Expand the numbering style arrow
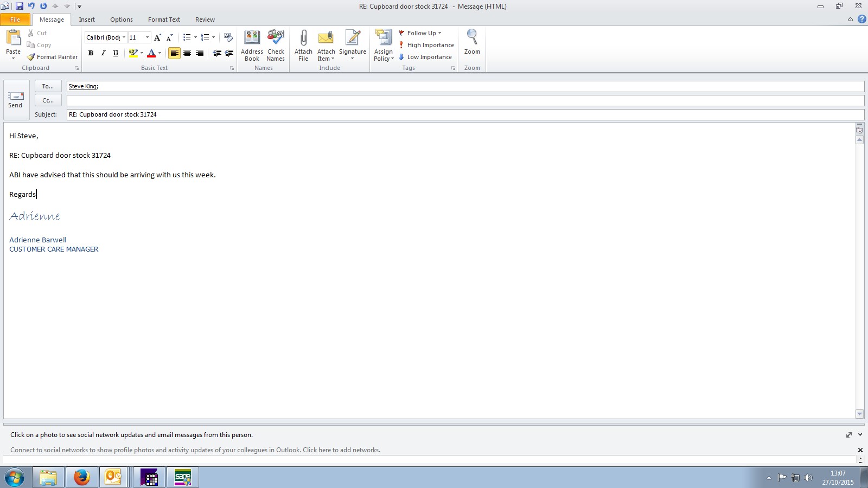Image resolution: width=868 pixels, height=488 pixels. (213, 37)
